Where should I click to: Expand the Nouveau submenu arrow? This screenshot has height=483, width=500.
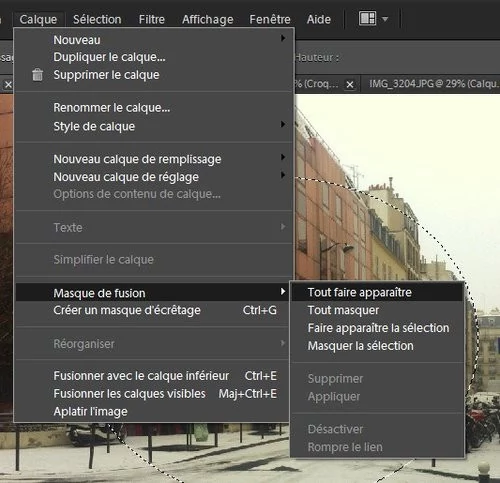tap(283, 38)
